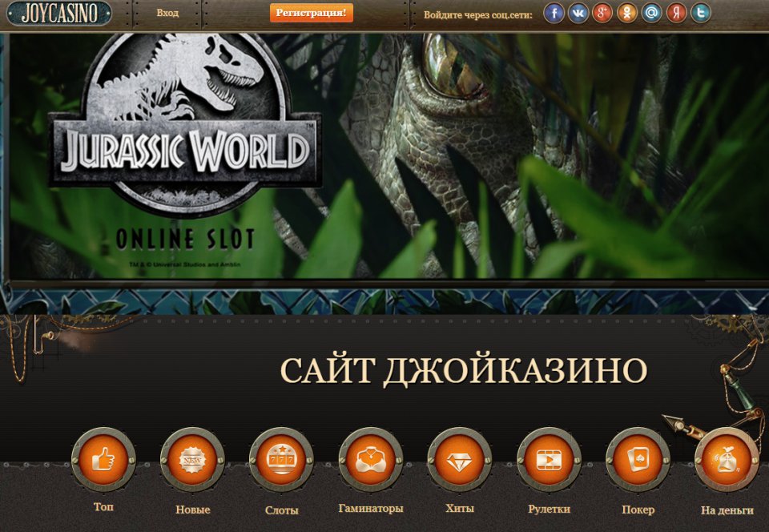Select the Слоты category label
The width and height of the screenshot is (769, 532).
pos(281,510)
